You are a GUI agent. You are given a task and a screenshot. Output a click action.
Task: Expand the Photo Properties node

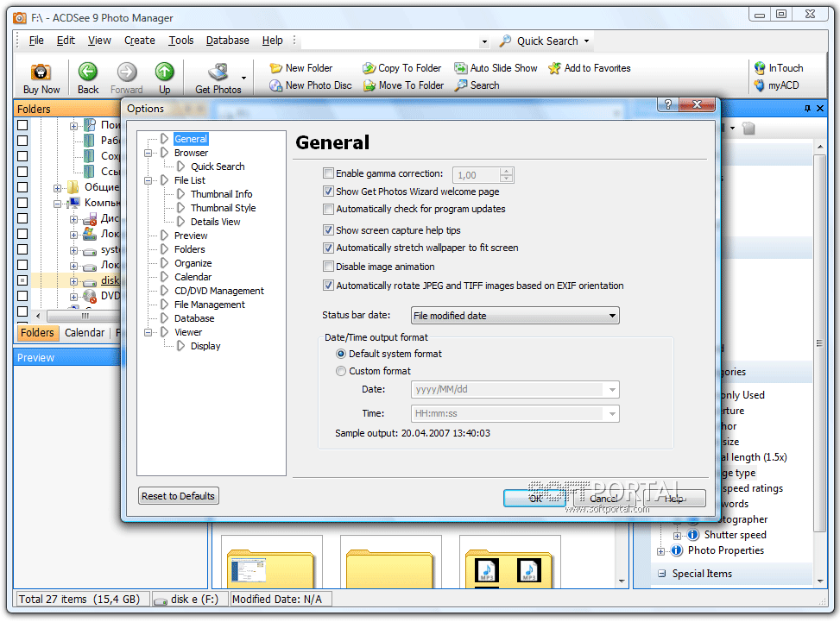[661, 551]
